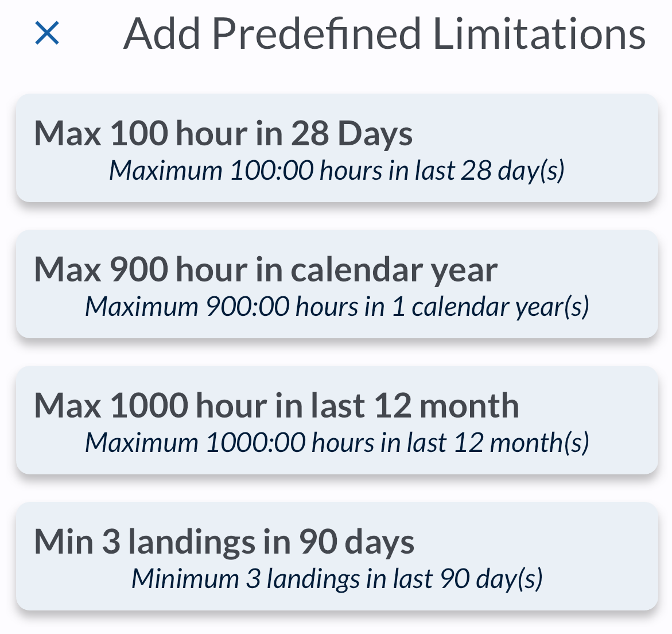Close the Add Predefined Limitations dialog
The image size is (672, 634).
[47, 33]
